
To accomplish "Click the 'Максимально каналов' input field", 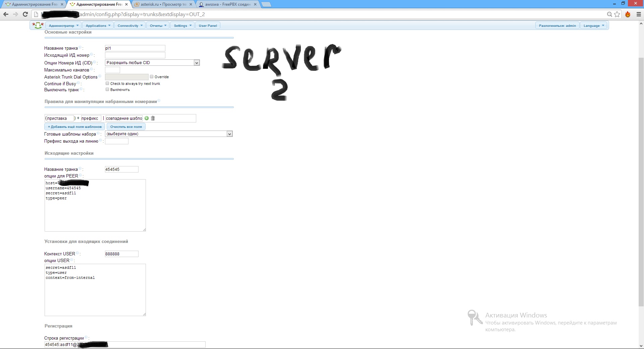I will pos(112,70).
